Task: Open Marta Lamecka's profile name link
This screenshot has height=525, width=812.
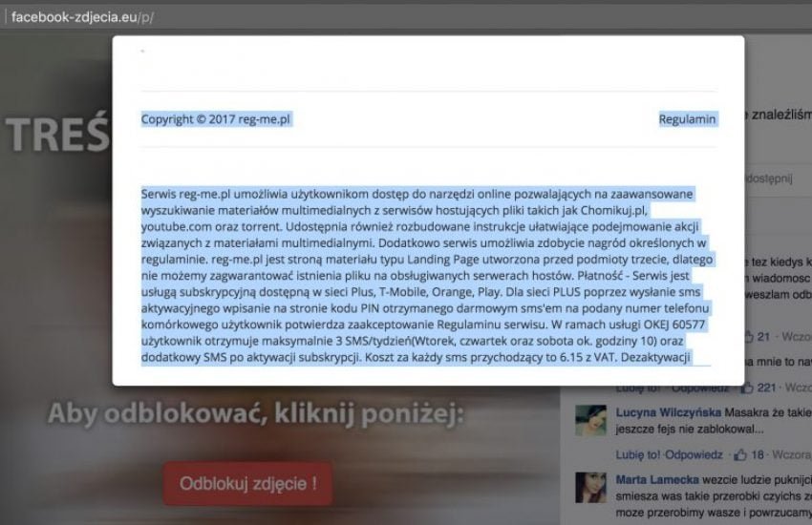Action: pyautogui.click(x=657, y=479)
